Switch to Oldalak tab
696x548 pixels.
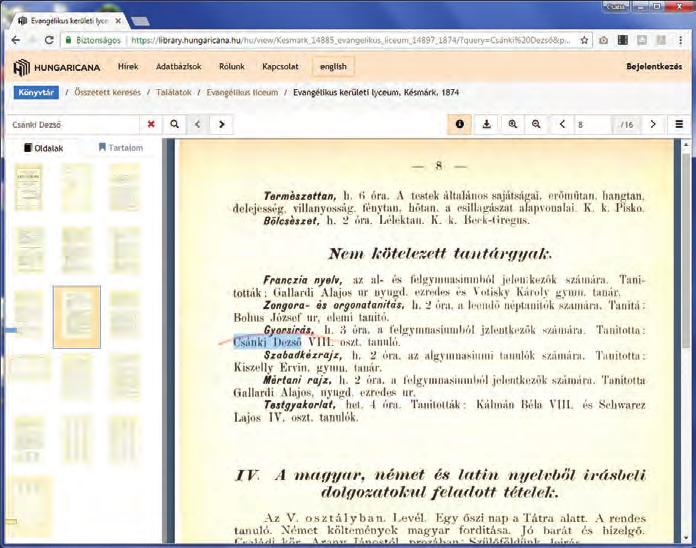[44, 148]
